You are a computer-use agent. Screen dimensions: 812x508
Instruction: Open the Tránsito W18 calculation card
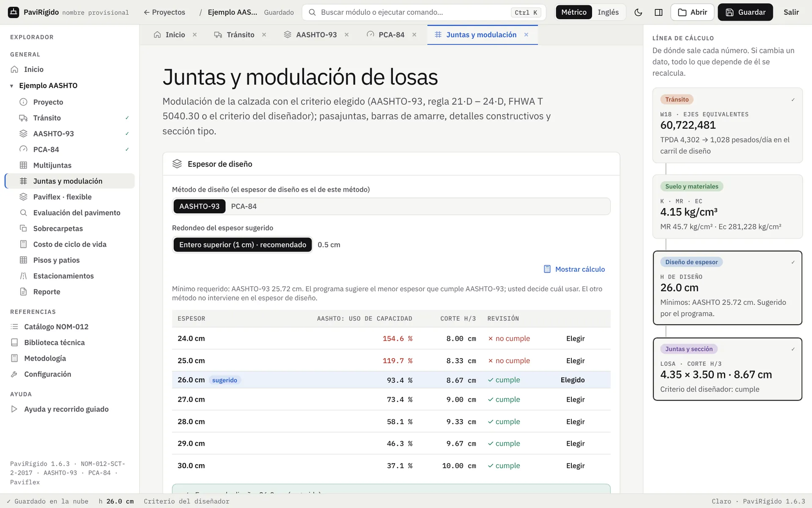point(727,125)
